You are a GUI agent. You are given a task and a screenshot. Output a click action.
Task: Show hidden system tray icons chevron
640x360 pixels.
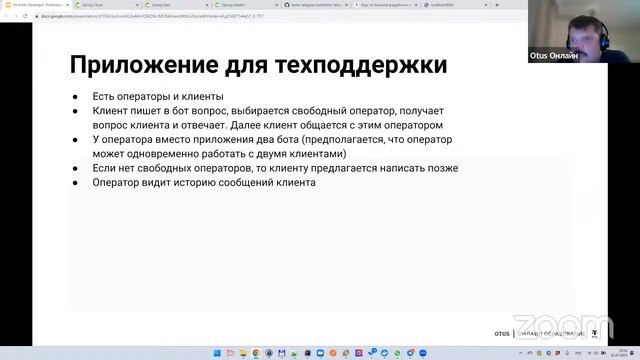click(x=520, y=353)
